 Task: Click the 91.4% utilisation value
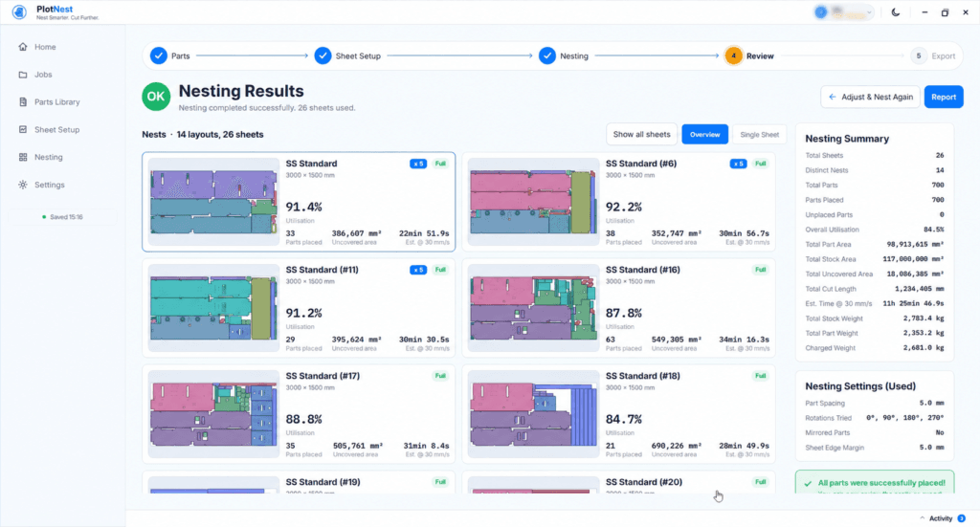[303, 207]
